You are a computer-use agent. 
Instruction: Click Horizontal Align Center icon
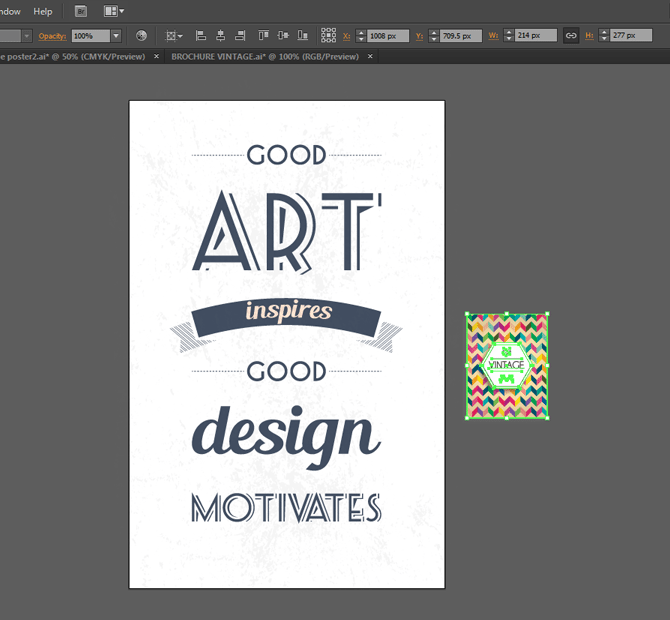coord(219,35)
